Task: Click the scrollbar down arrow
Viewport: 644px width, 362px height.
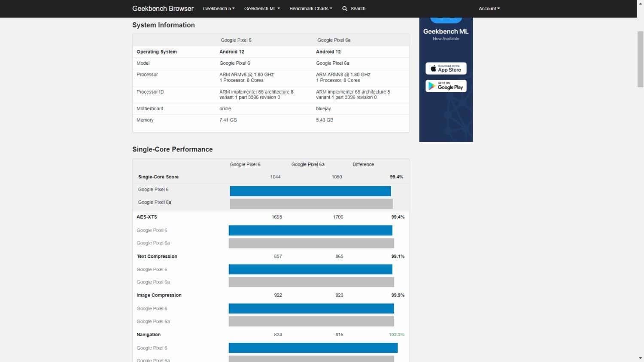Action: click(x=640, y=358)
